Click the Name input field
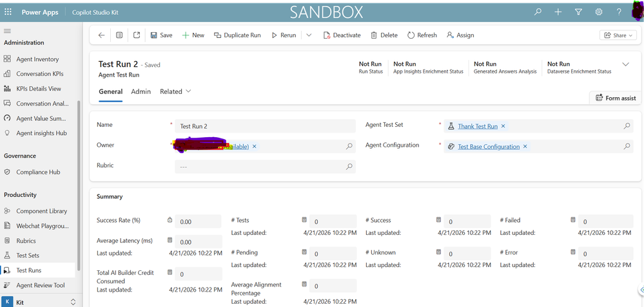This screenshot has height=307, width=644. [266, 126]
